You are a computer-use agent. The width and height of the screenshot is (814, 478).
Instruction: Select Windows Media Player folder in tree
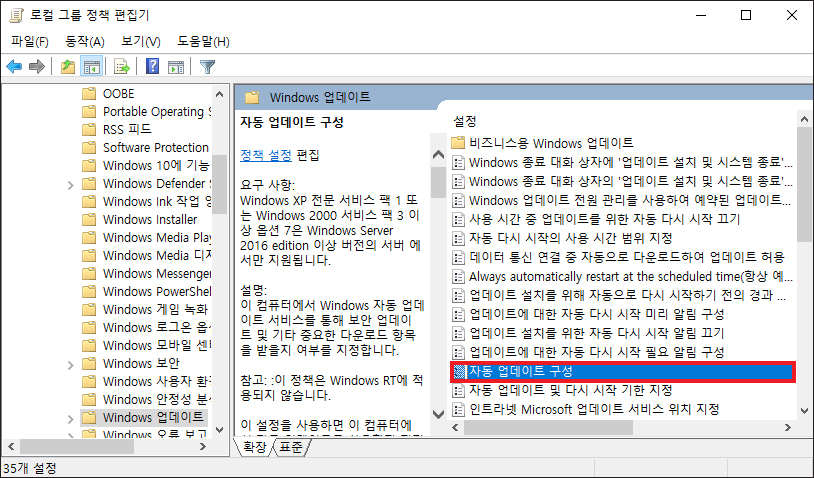(x=157, y=237)
